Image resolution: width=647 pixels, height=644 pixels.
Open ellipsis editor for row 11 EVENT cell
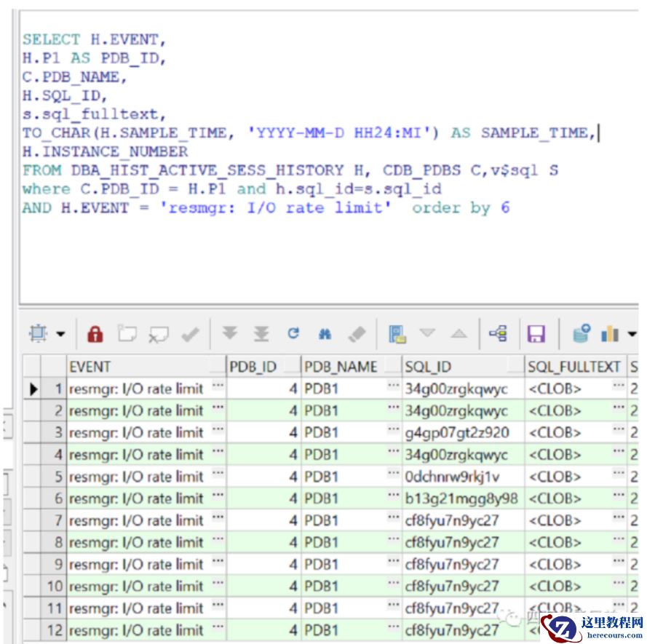coord(218,605)
